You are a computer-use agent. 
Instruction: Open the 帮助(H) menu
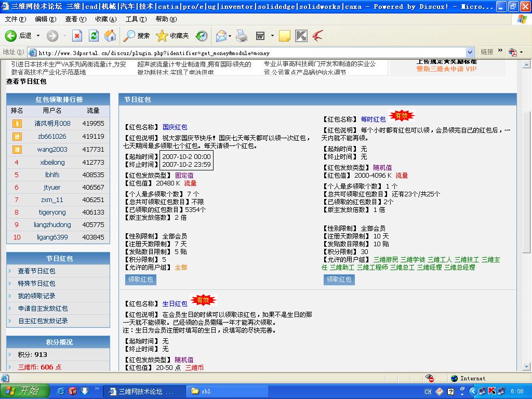point(166,19)
